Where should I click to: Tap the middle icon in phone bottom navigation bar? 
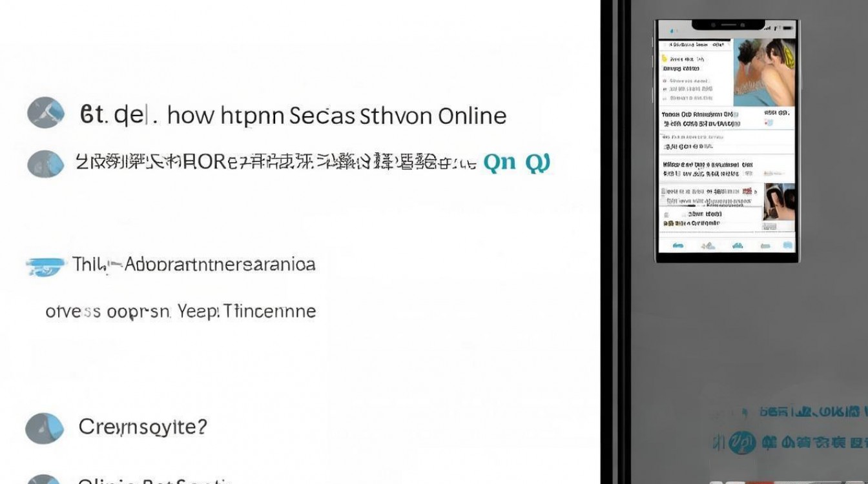tap(737, 245)
